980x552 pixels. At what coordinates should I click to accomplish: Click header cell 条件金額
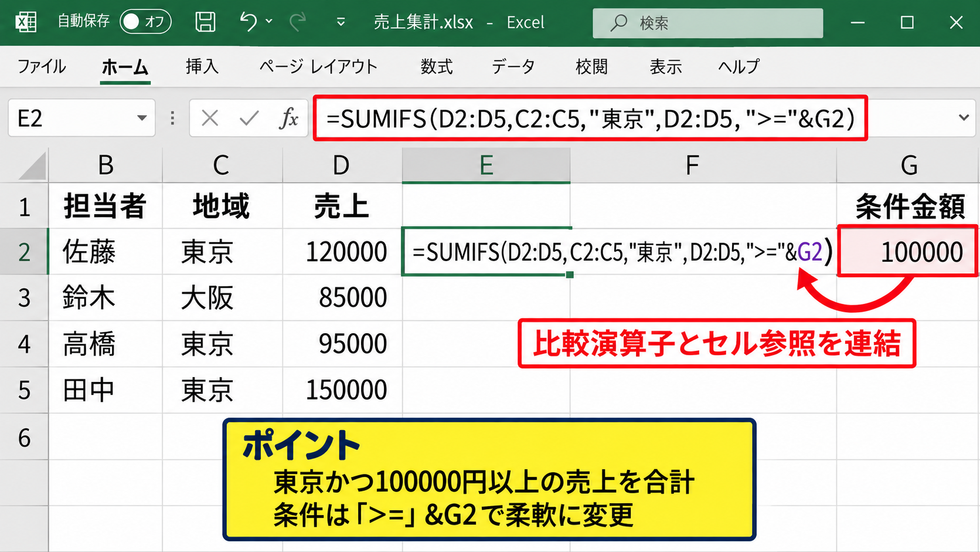(908, 206)
